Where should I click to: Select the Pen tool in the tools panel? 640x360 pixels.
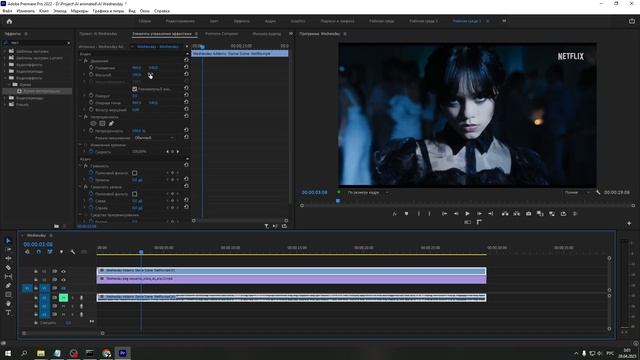click(8, 285)
